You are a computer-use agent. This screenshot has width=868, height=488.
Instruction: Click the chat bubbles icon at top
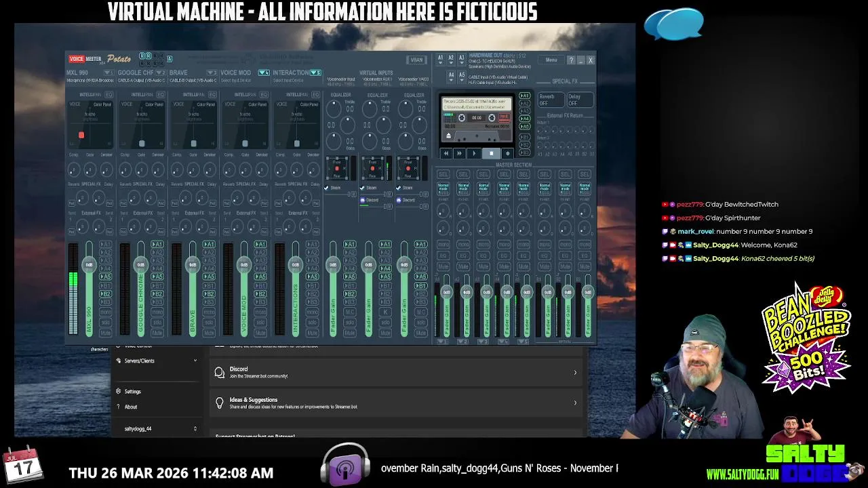[x=673, y=24]
